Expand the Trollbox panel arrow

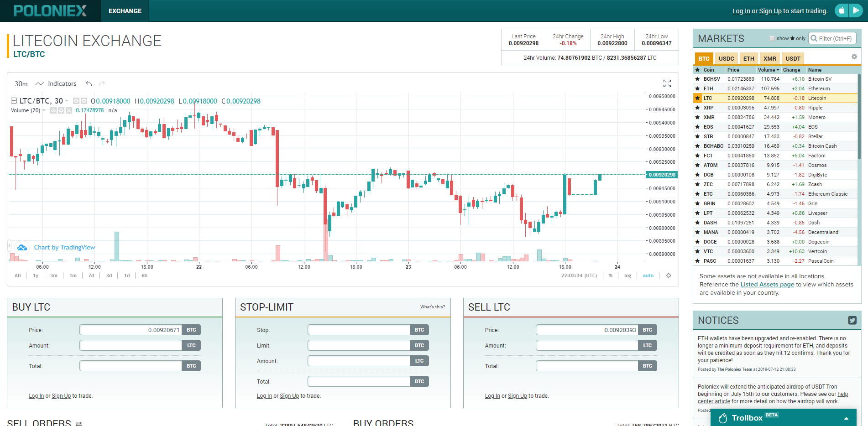pos(847,418)
